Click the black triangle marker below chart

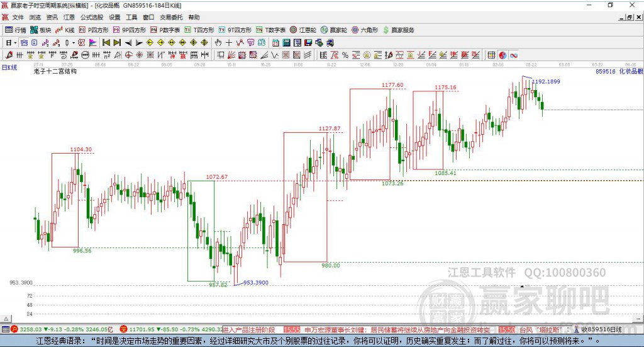(521, 287)
